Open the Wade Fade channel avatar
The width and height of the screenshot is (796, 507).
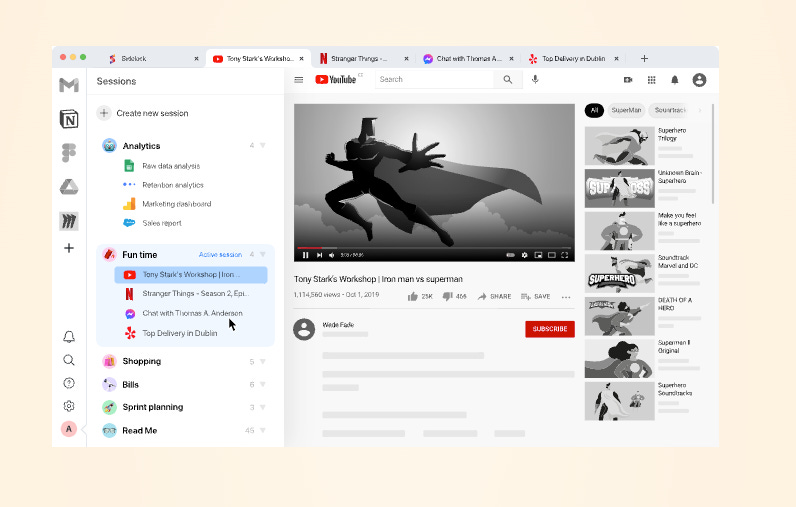pyautogui.click(x=304, y=329)
